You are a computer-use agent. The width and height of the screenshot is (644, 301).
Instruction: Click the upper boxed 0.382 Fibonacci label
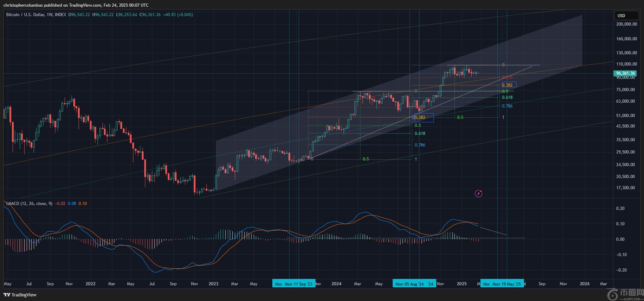click(509, 85)
